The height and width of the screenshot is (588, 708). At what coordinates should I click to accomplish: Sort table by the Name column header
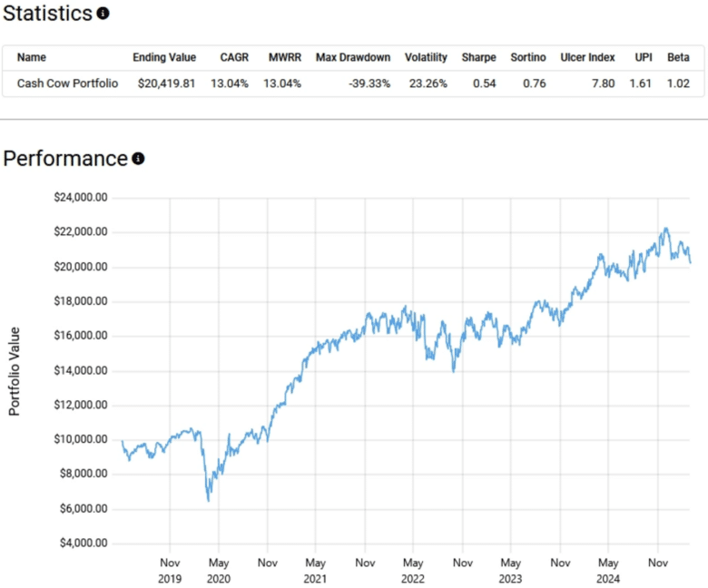[32, 57]
